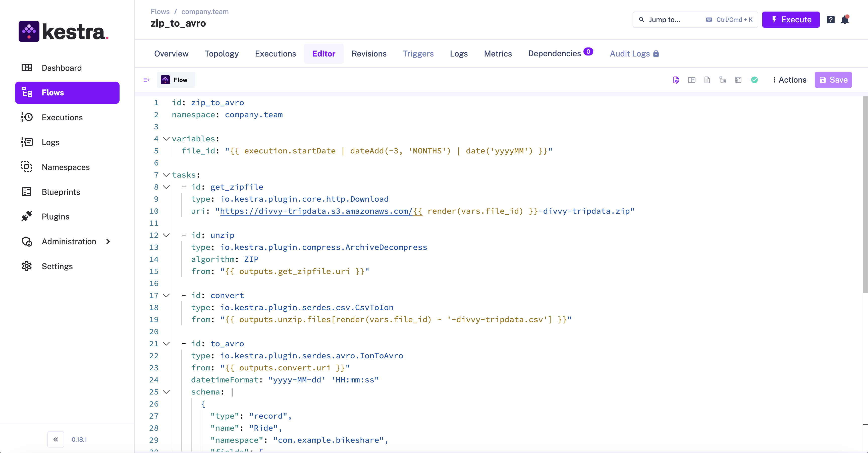Collapse the left navigation sidebar
The width and height of the screenshot is (868, 453).
tap(56, 439)
